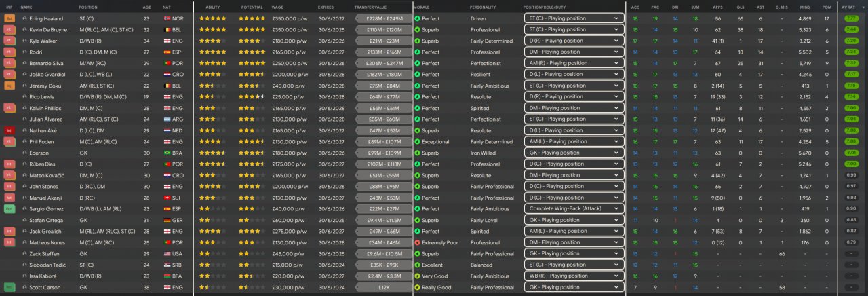Viewport: 868px width, 296px height.
Task: Click Haaland's £228M - £249M transfer value
Action: point(384,18)
